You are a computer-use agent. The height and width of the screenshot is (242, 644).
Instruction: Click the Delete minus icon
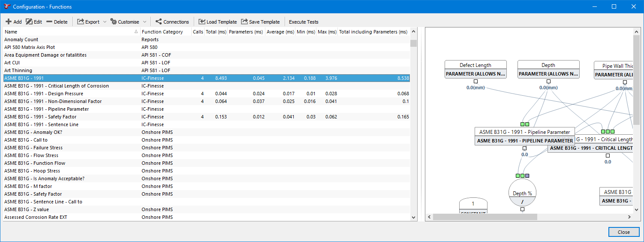coord(49,22)
